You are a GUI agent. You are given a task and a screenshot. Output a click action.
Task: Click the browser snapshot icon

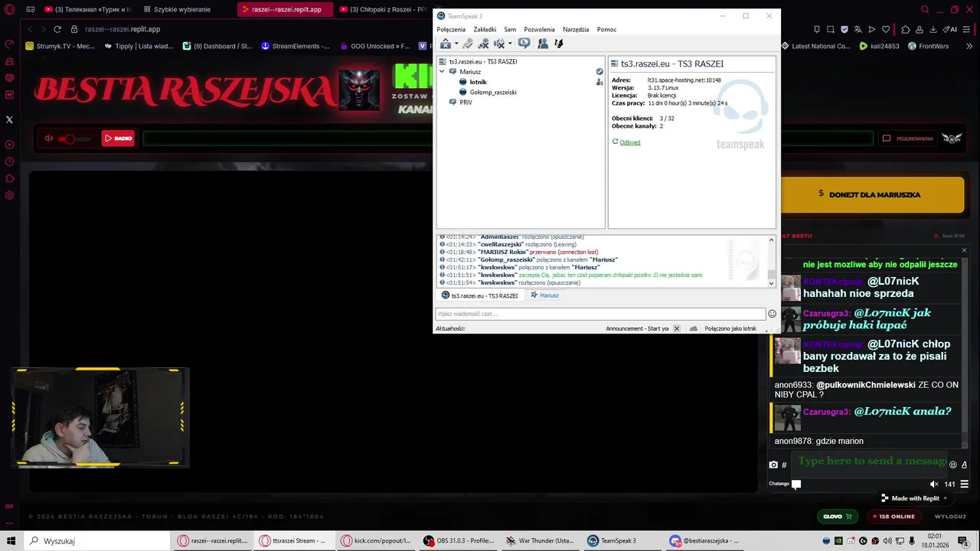831,29
